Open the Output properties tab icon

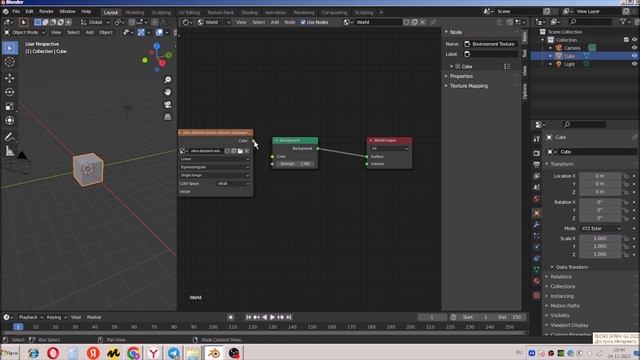(x=537, y=164)
